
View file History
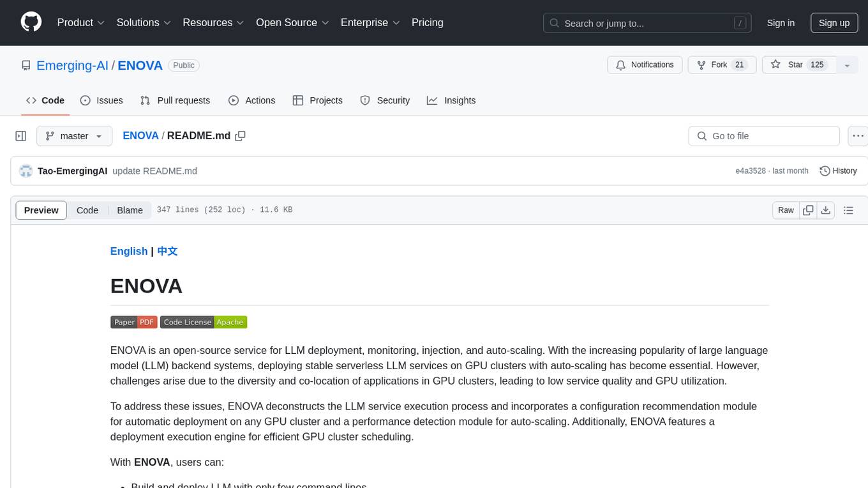pos(838,171)
